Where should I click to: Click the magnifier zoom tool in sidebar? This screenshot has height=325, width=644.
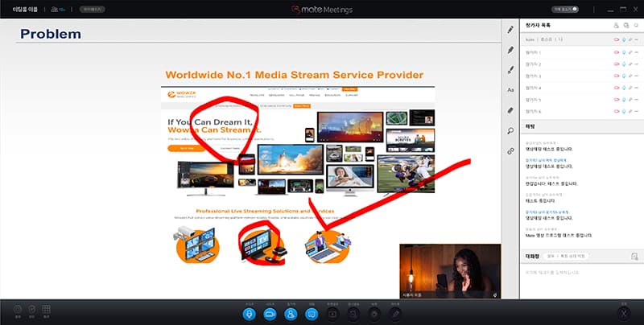coord(510,130)
